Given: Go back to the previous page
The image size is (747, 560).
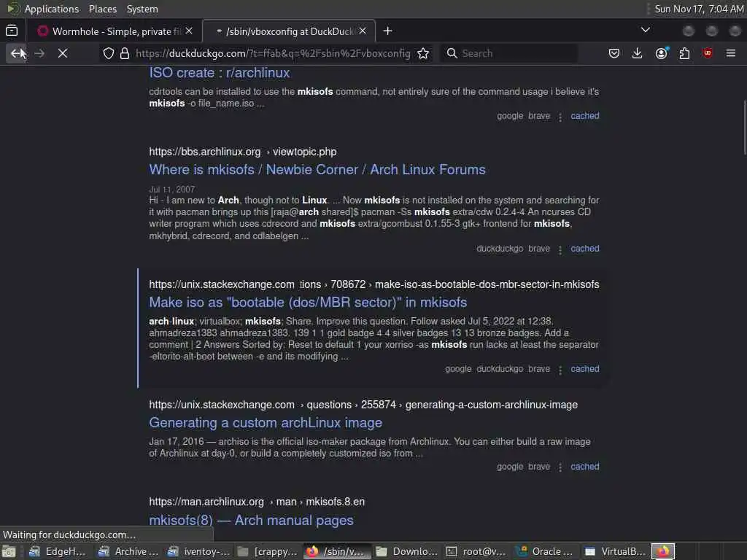Looking at the screenshot, I should point(16,53).
